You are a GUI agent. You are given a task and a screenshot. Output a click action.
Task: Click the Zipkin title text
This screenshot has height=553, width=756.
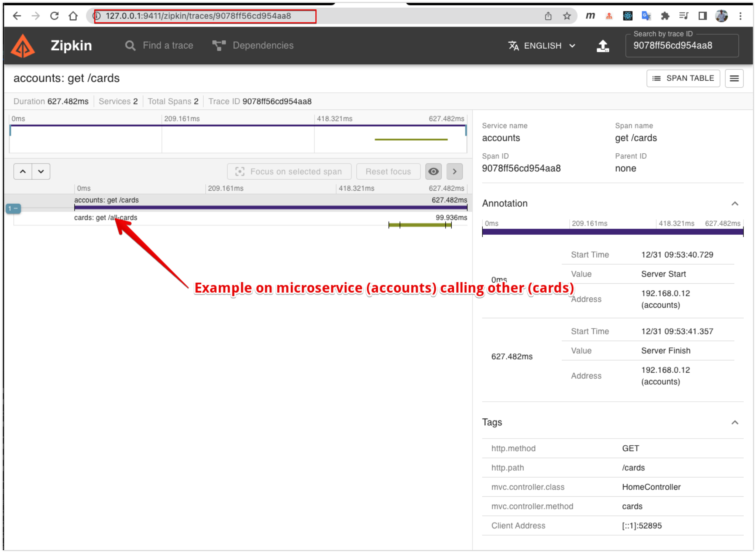pyautogui.click(x=71, y=46)
